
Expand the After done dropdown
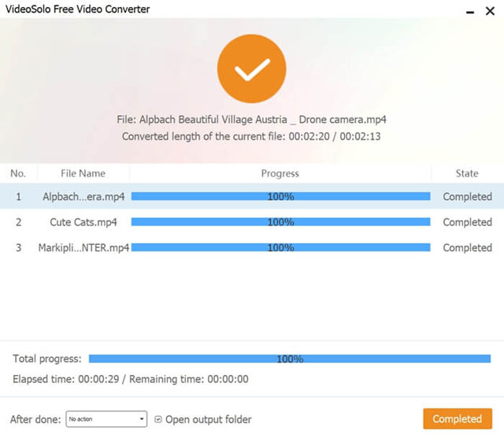tap(106, 419)
